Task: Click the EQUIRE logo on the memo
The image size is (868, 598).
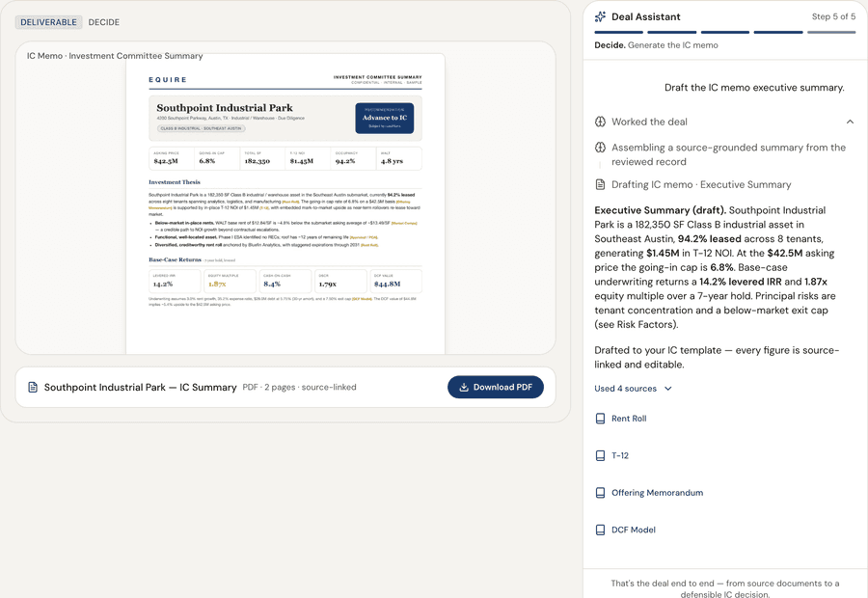Action: click(168, 80)
